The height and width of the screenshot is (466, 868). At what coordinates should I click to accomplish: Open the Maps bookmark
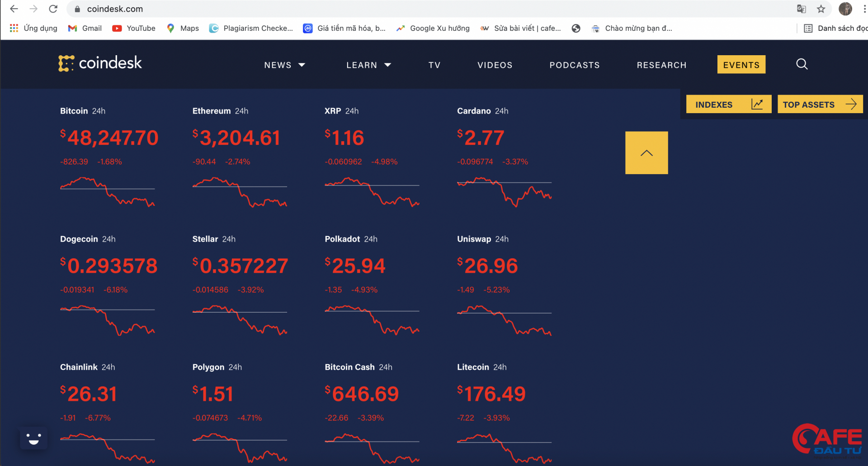[x=183, y=28]
